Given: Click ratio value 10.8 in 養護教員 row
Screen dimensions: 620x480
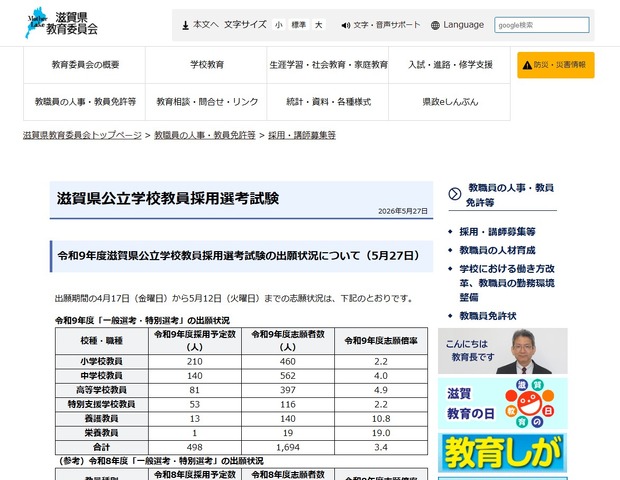Looking at the screenshot, I should (381, 418).
